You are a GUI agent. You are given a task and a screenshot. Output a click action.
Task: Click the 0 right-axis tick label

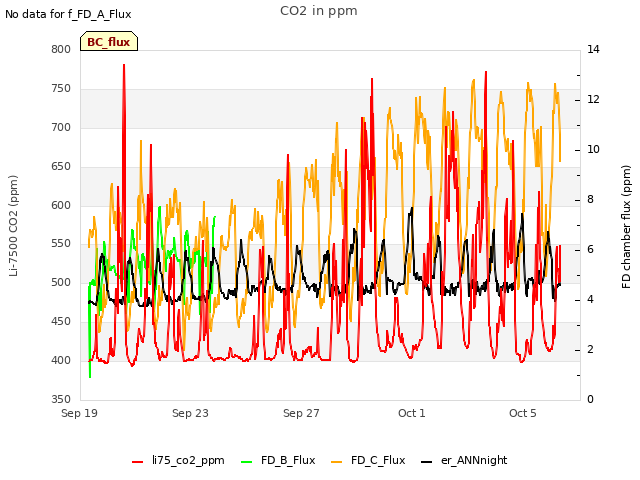pos(591,399)
